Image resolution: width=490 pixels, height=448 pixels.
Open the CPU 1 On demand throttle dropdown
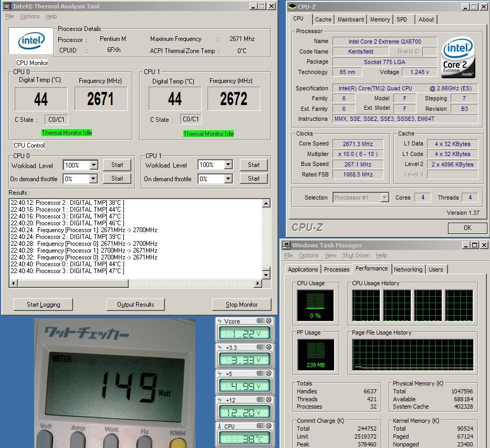(x=228, y=179)
